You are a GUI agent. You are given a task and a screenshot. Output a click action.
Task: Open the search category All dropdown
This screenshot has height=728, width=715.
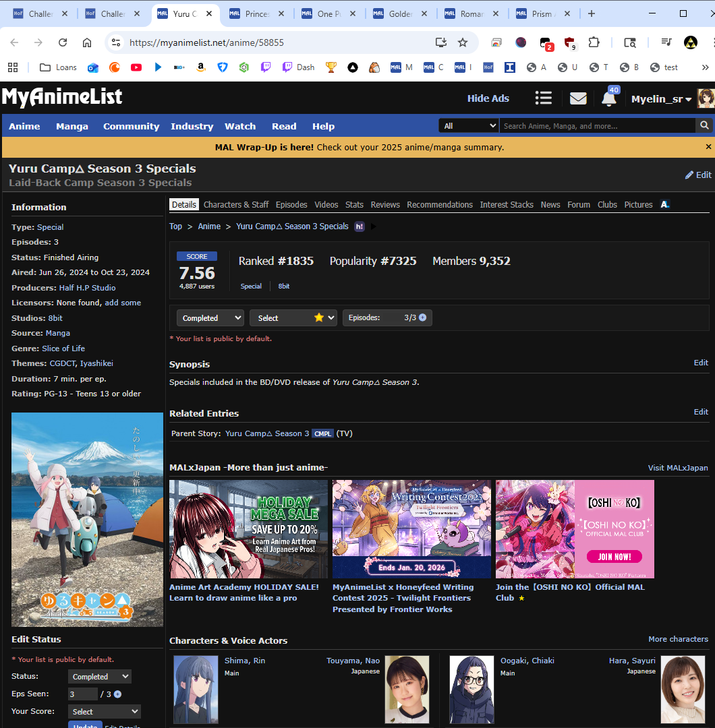(468, 126)
